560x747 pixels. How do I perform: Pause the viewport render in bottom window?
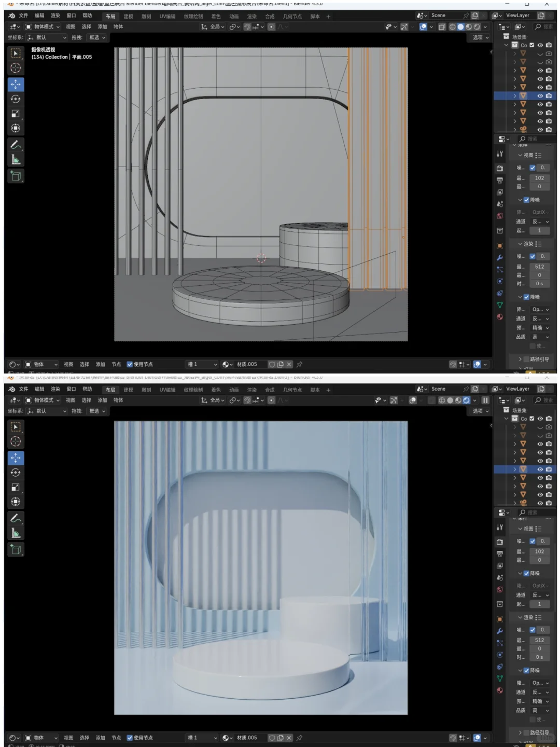[x=485, y=400]
